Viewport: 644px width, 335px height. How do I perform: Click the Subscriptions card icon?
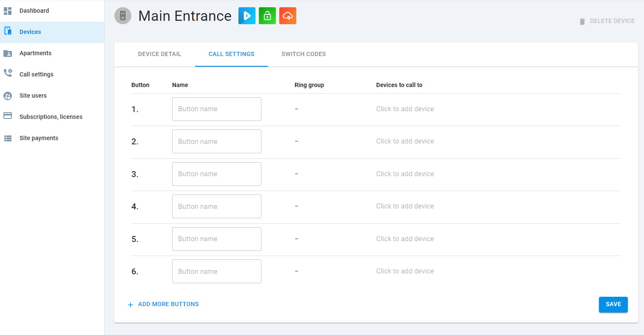(x=8, y=115)
